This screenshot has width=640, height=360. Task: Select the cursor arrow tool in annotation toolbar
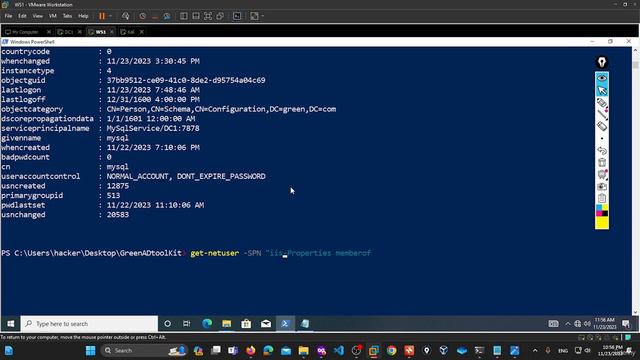coord(602,90)
